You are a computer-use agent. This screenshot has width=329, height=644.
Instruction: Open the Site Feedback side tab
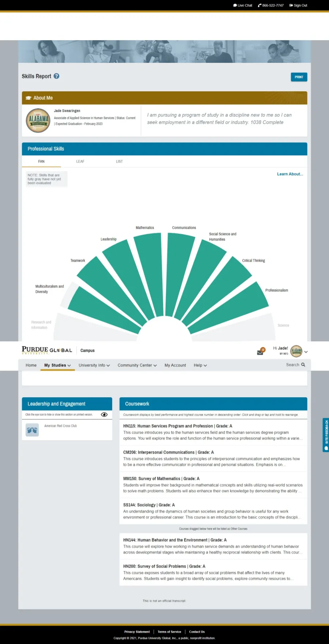point(326,435)
